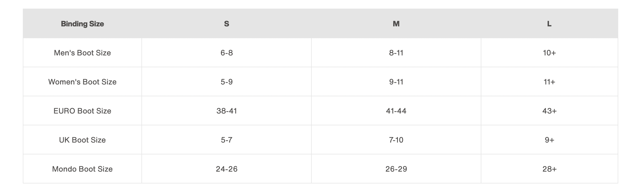Click the 9+ UK size cell

tap(549, 140)
